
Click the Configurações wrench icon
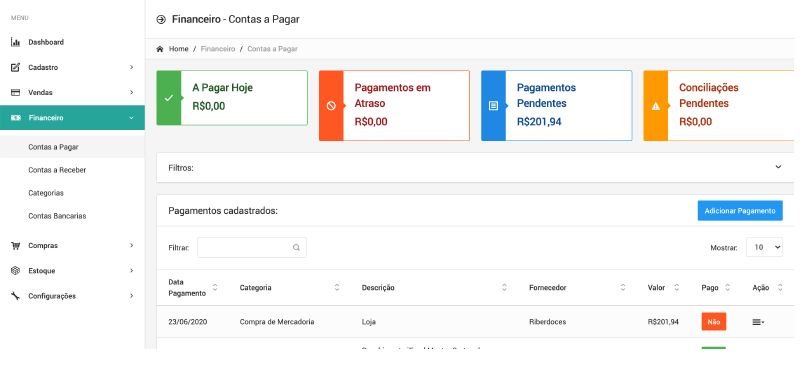15,296
